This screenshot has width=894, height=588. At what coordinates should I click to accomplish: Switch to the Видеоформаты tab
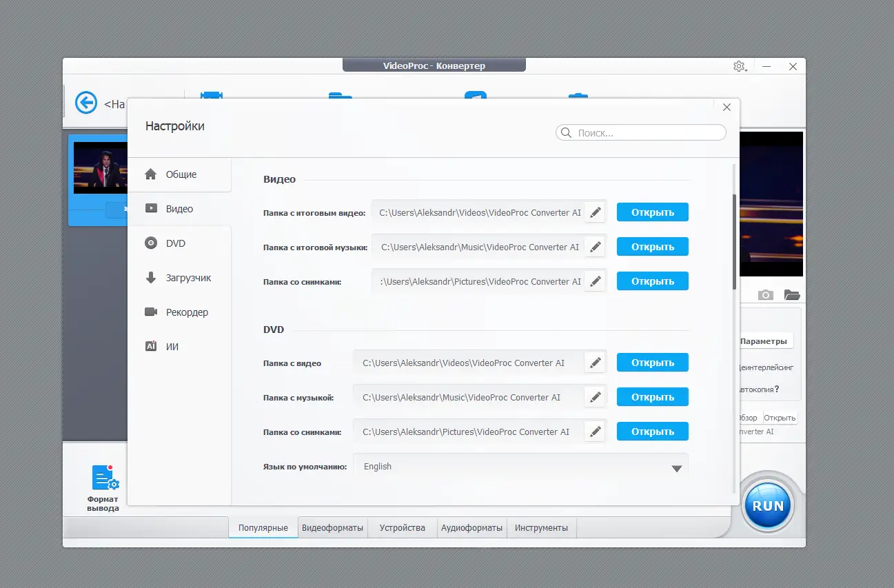point(333,528)
